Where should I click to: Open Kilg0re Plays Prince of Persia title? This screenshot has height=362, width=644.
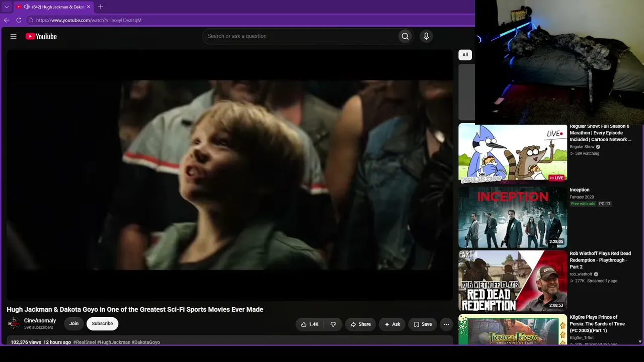[597, 324]
